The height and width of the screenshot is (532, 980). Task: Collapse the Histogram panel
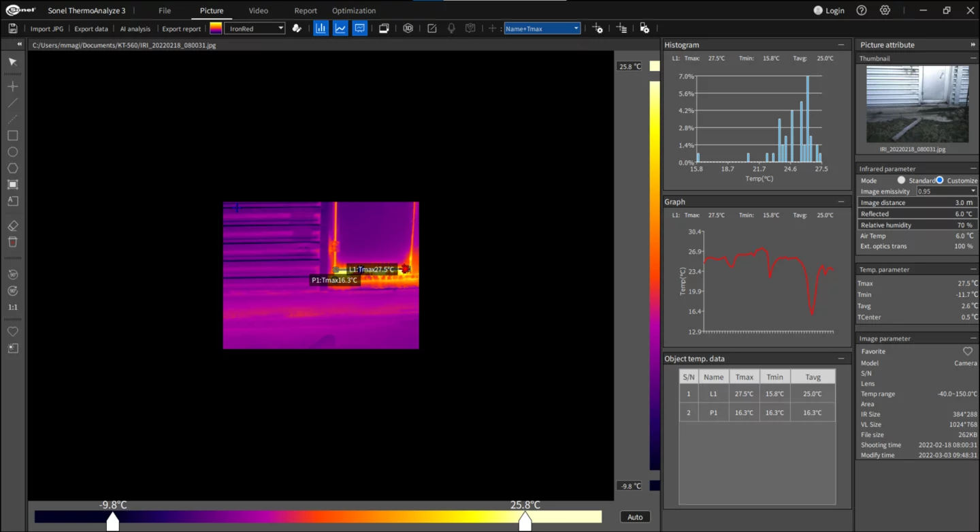[841, 45]
